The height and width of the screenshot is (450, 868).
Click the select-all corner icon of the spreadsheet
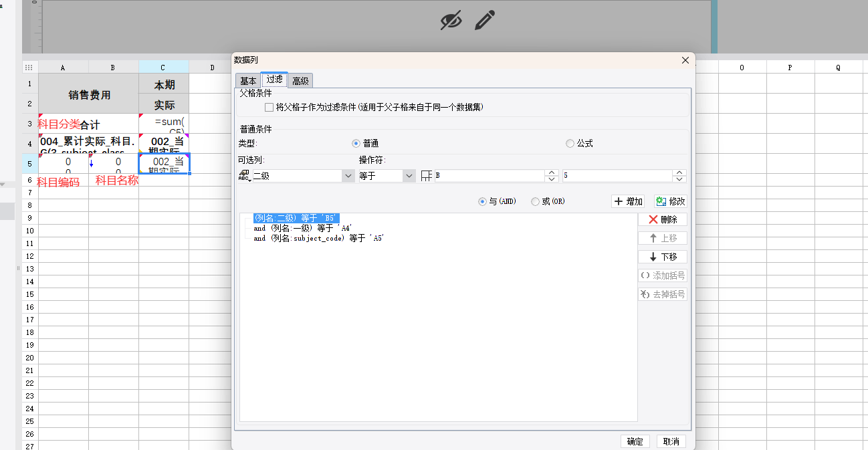point(29,68)
